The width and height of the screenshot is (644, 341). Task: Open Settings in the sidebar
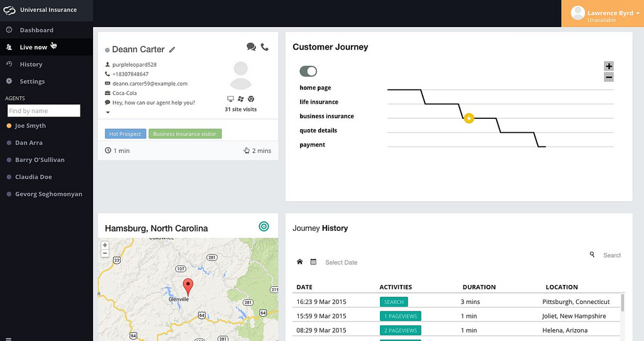pos(32,81)
